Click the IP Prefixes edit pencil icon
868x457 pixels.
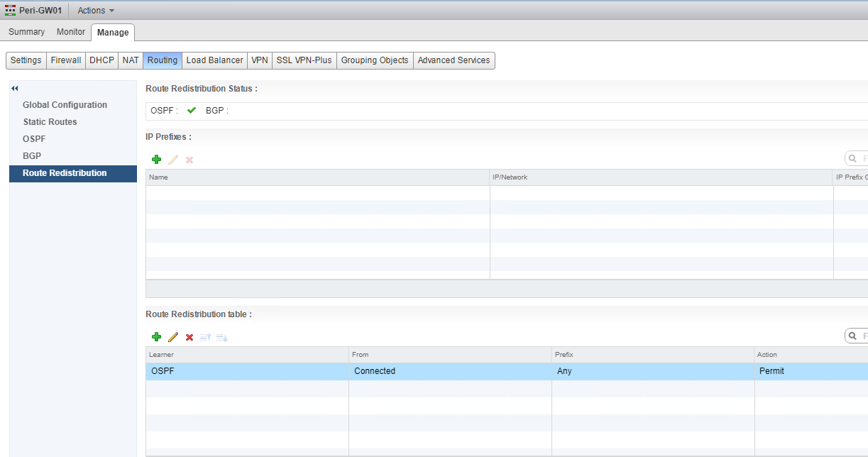point(173,160)
